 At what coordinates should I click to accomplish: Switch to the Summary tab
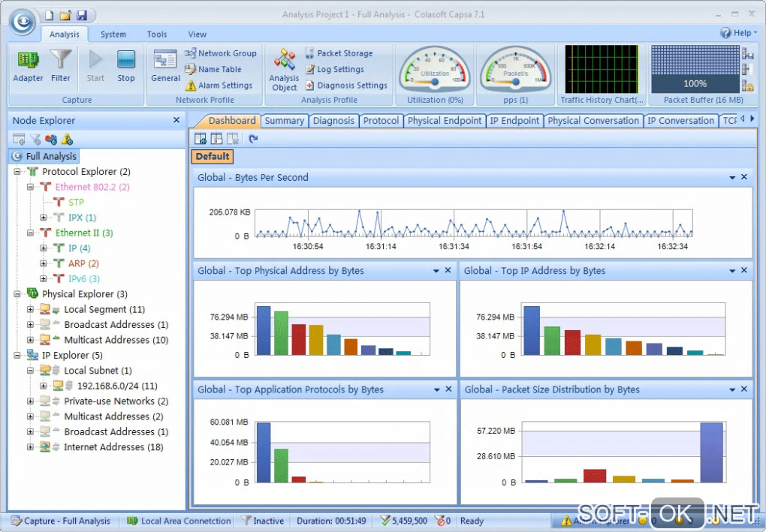285,121
